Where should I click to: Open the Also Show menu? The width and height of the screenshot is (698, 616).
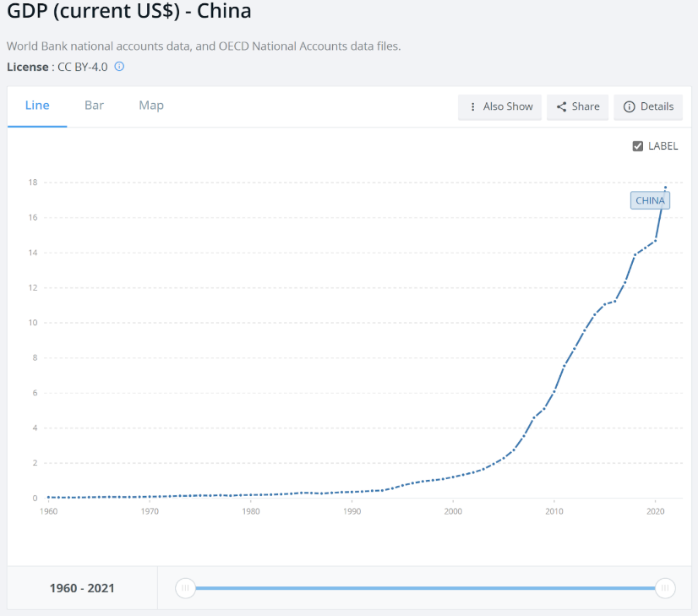click(x=499, y=106)
